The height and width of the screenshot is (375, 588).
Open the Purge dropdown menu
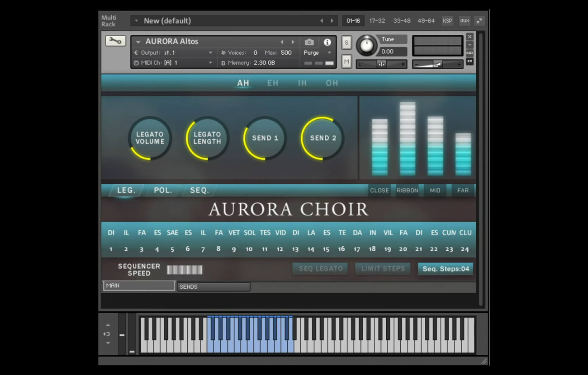point(316,52)
